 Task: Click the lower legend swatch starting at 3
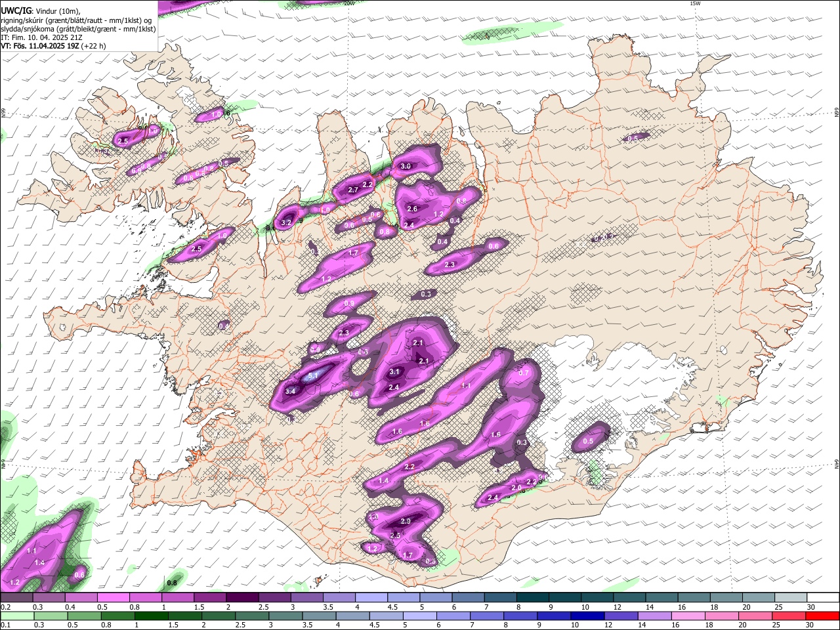point(285,616)
